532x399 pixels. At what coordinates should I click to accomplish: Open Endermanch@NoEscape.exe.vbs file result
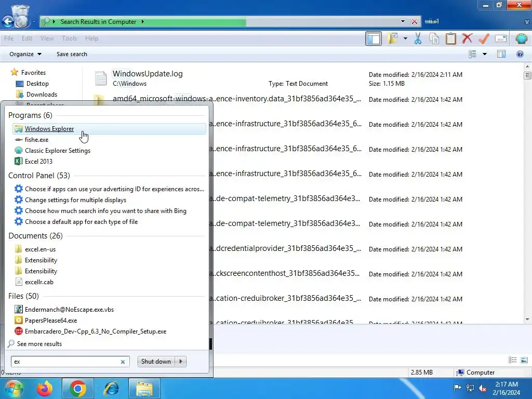point(69,310)
